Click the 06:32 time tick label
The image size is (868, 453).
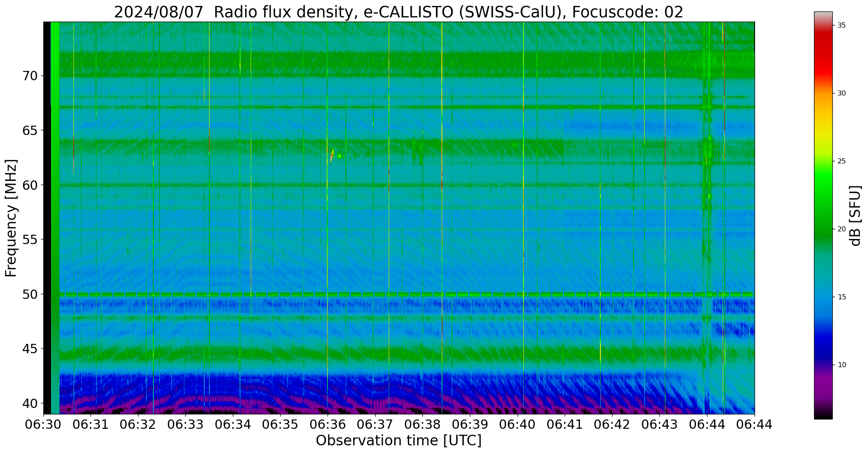138,424
